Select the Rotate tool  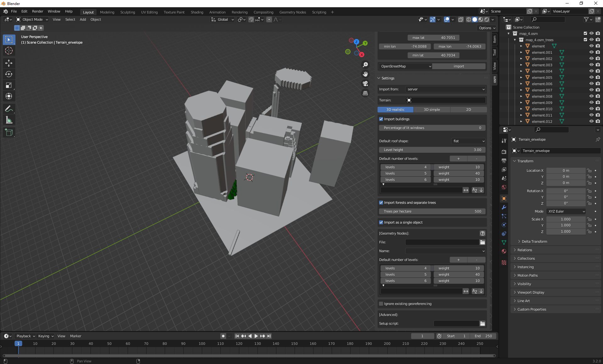(9, 74)
